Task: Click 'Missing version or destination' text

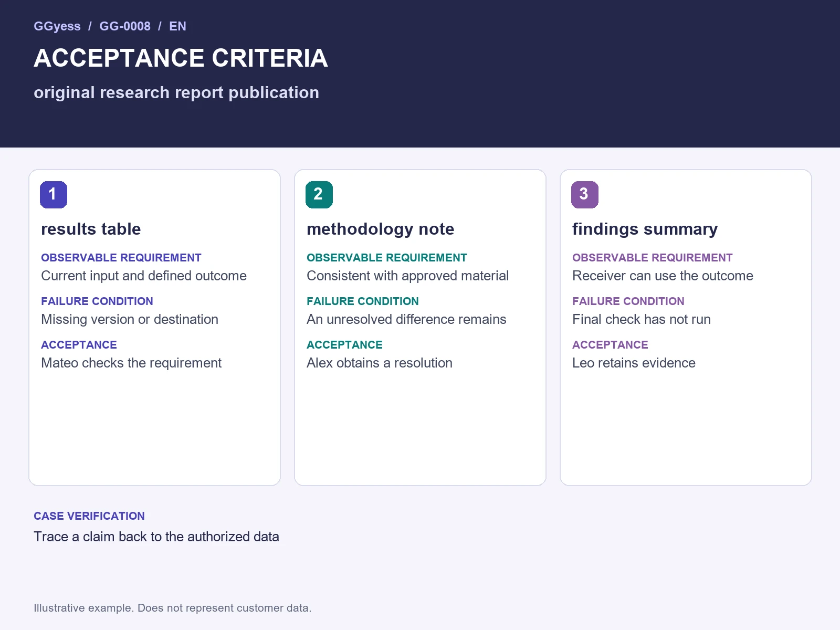Action: 130,320
